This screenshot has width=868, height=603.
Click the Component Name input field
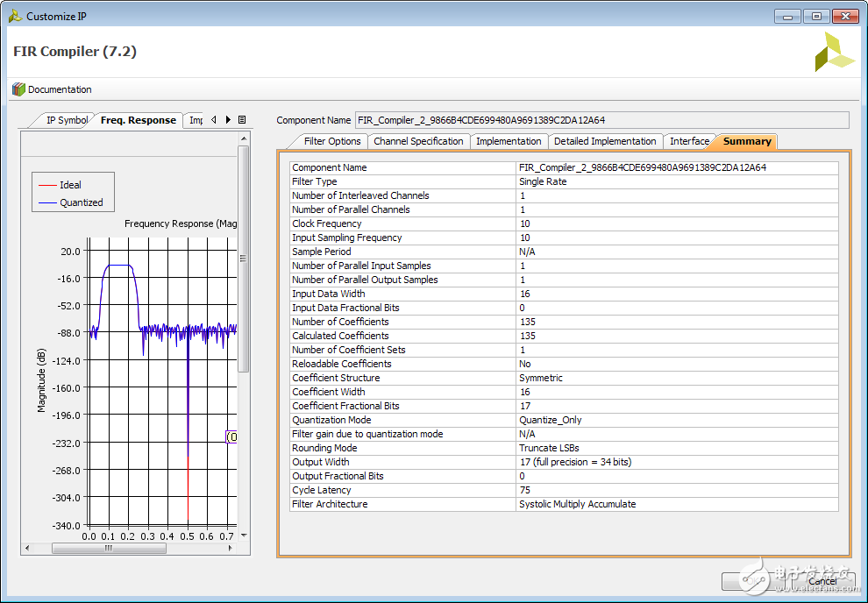point(601,120)
